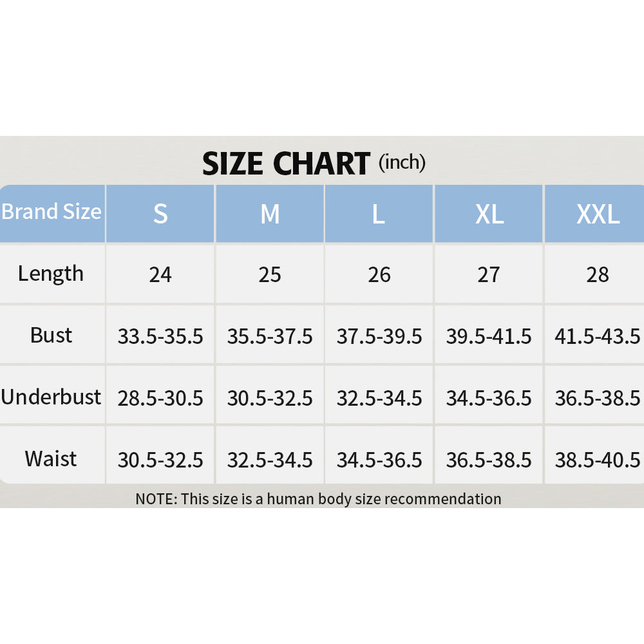Image resolution: width=644 pixels, height=644 pixels.
Task: Click the Brand Size header cell
Action: tap(52, 212)
